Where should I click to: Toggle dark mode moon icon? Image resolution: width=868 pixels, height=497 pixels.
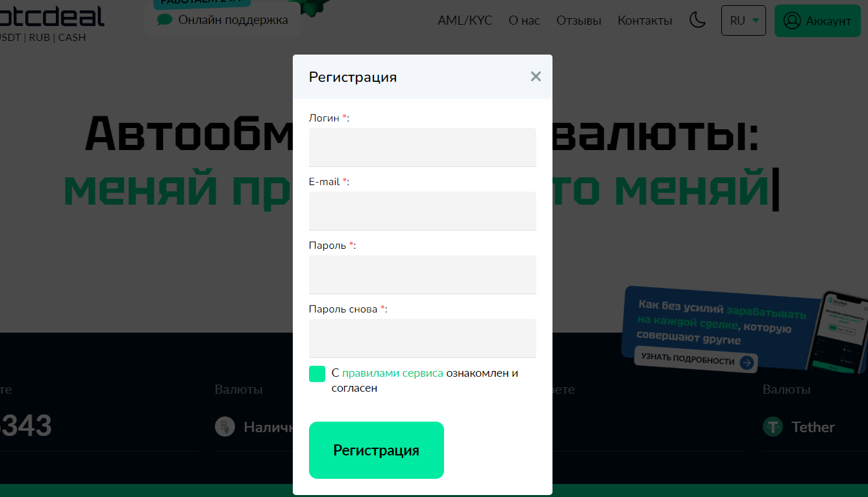coord(697,20)
